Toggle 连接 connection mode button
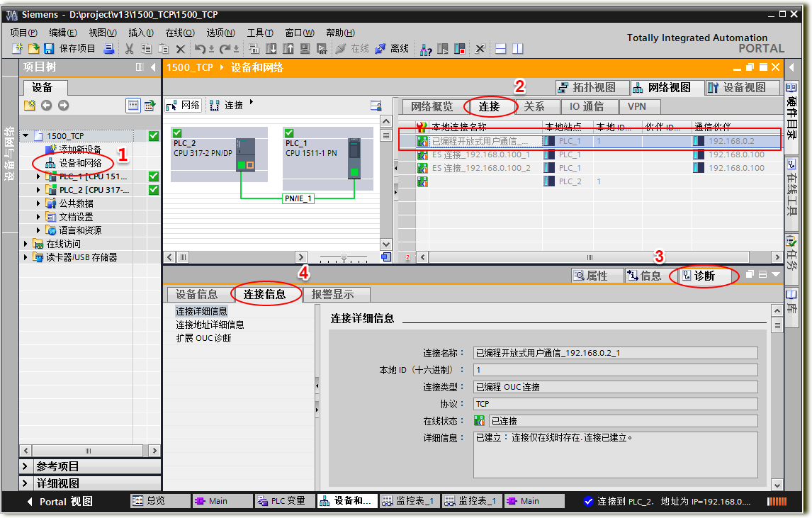 pos(227,106)
